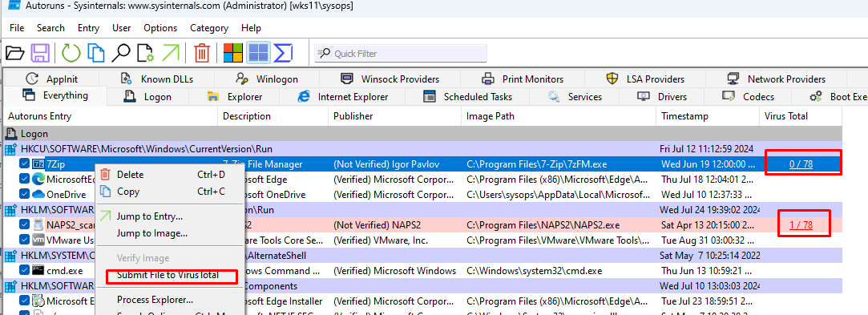Click the green Refresh toolbar icon

click(x=71, y=53)
